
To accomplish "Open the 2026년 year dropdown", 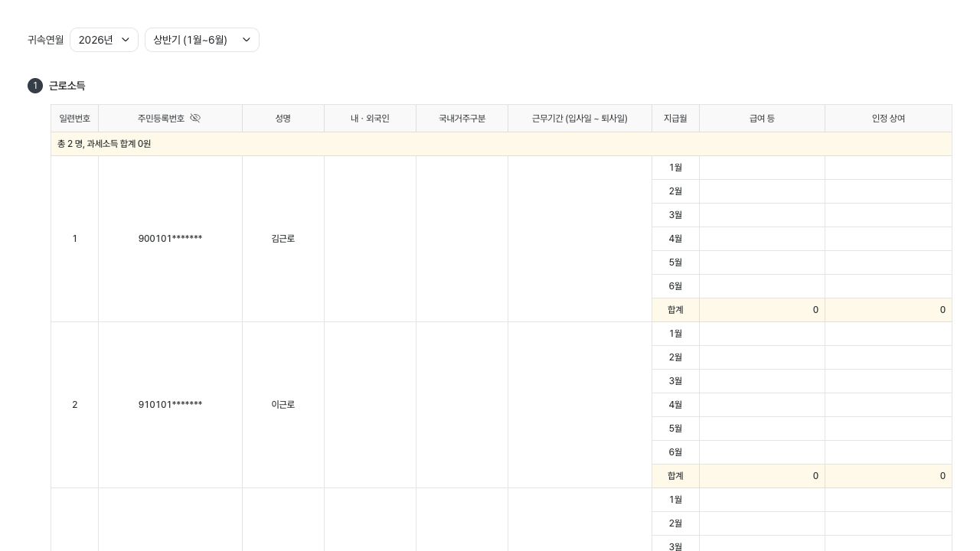I will 104,40.
